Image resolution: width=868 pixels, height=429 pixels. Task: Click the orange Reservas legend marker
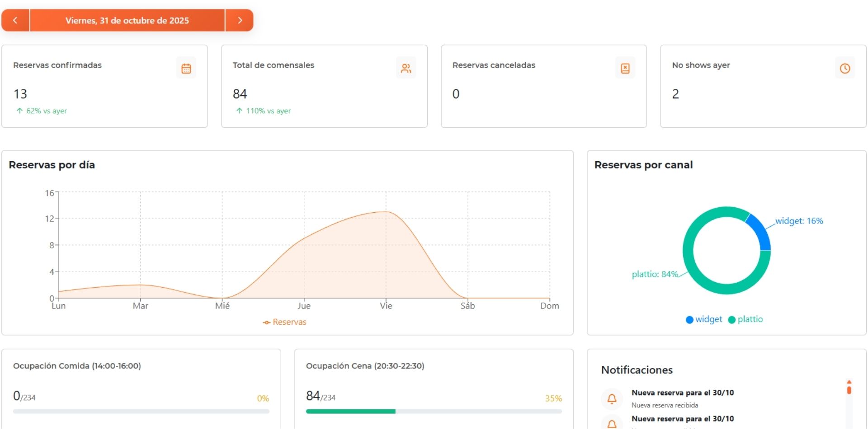(x=267, y=322)
